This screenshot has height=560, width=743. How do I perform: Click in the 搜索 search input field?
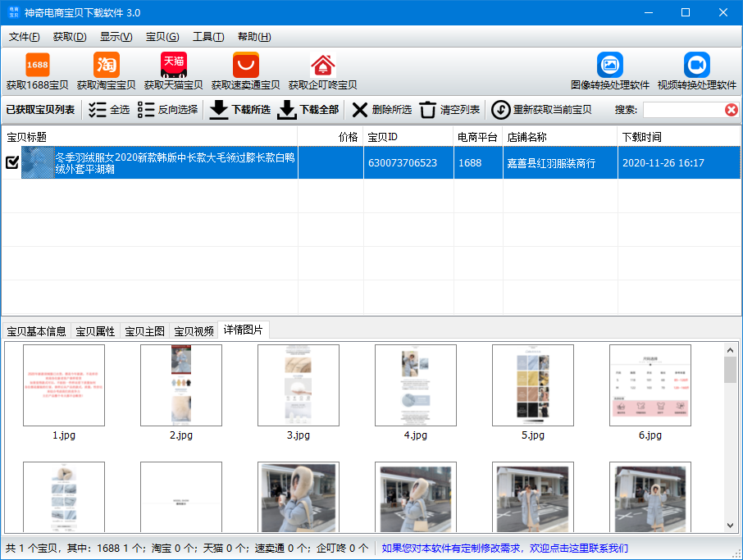(682, 110)
